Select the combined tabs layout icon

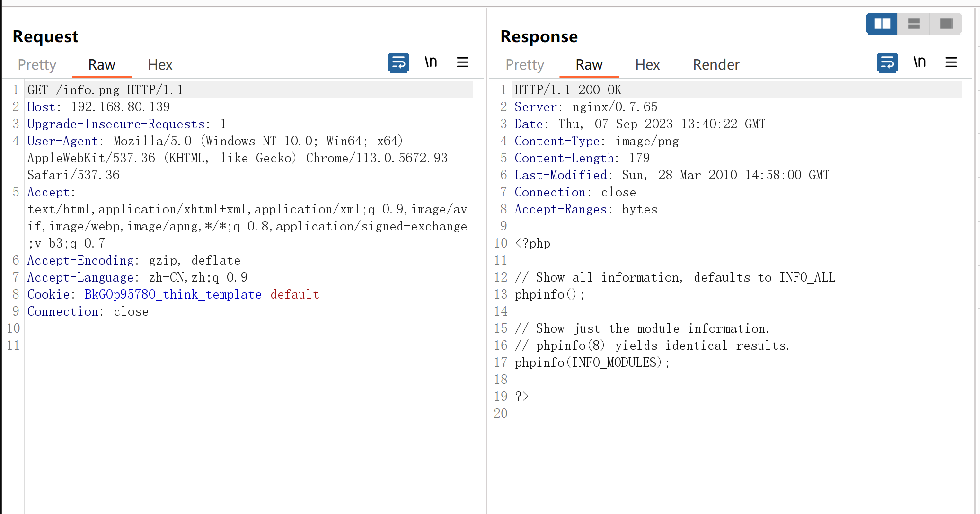pyautogui.click(x=945, y=24)
